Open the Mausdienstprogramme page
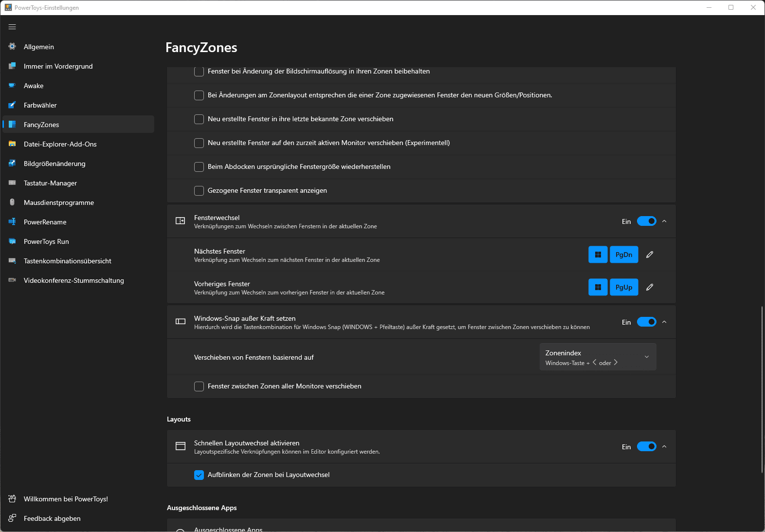Screen dimensions: 765x532 pyautogui.click(x=78, y=202)
